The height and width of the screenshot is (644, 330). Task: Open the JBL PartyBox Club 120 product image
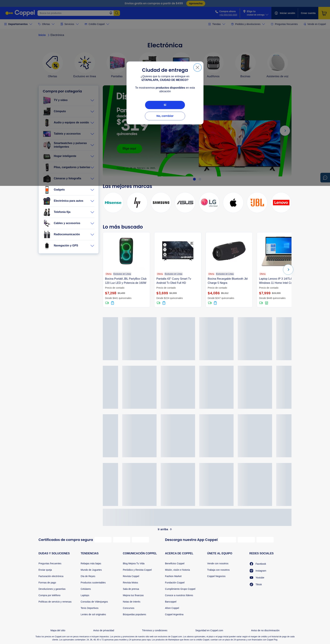[126, 251]
